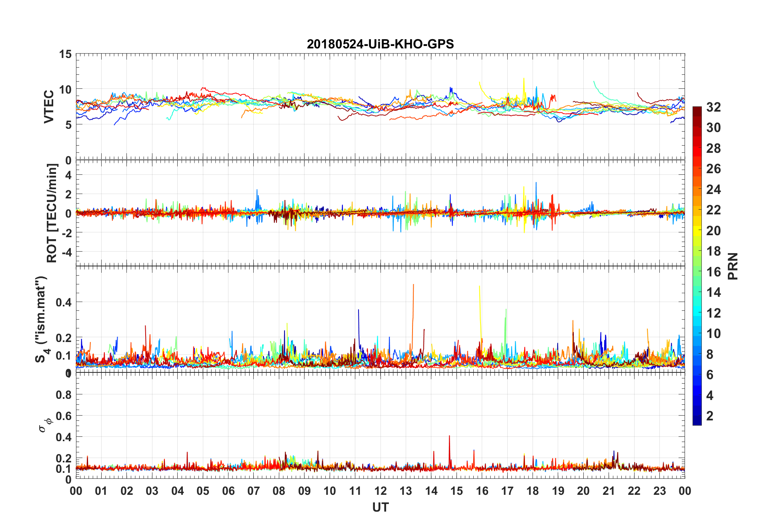761x532 pixels.
Task: Select UT axis tick label 17
Action: (507, 491)
